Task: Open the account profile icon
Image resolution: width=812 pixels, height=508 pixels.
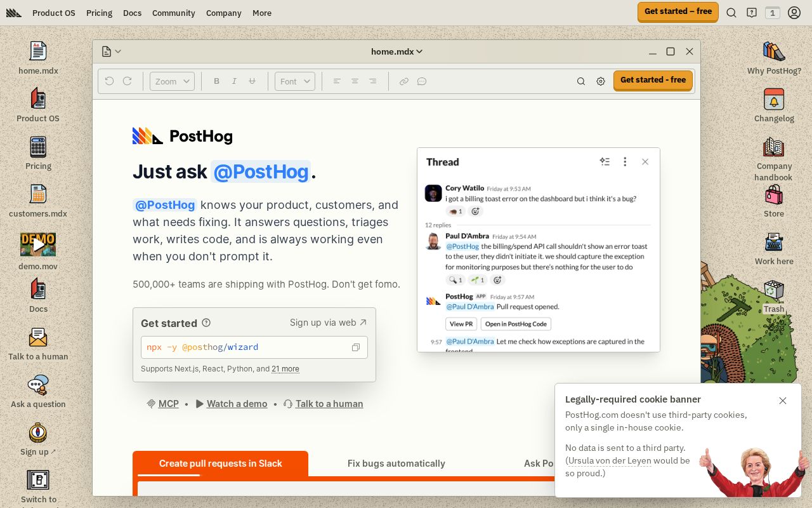Action: tap(794, 13)
